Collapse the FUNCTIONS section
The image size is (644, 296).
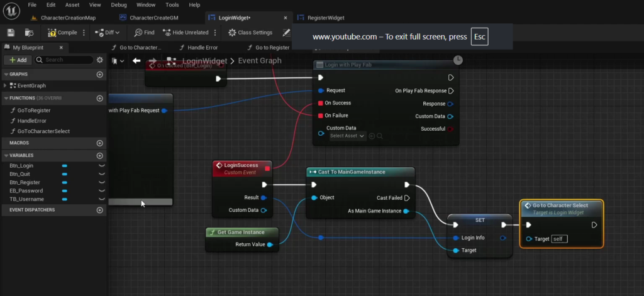coord(6,98)
